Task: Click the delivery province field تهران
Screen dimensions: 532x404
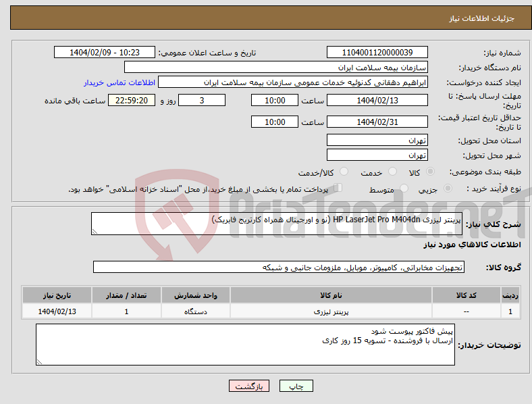Action: pos(377,140)
